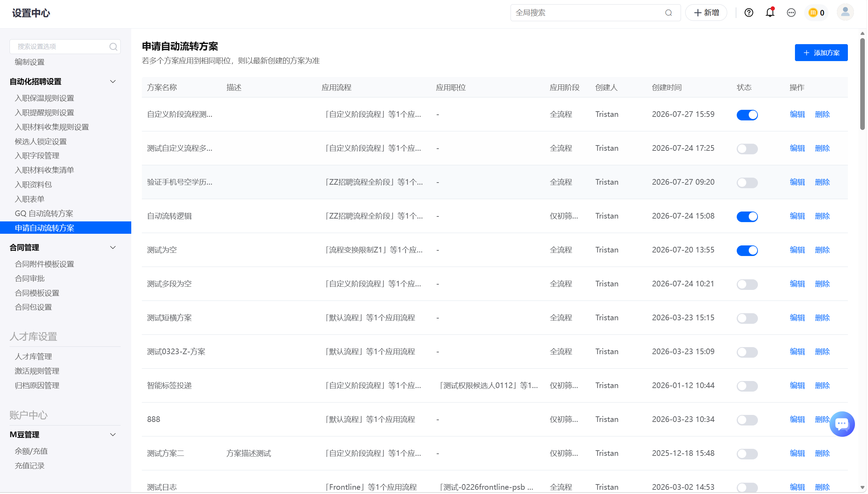The width and height of the screenshot is (868, 494).
Task: Open 合同模板设置 in sidebar
Action: pyautogui.click(x=37, y=293)
